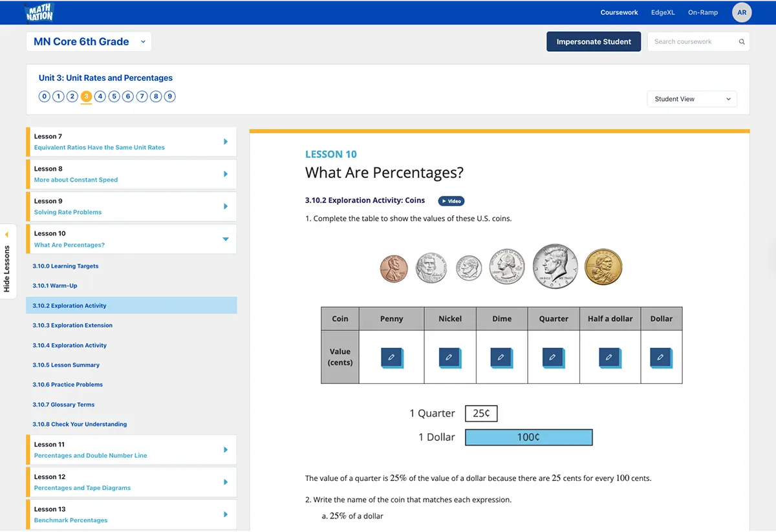
Task: Open the AR user avatar menu
Action: pos(742,12)
